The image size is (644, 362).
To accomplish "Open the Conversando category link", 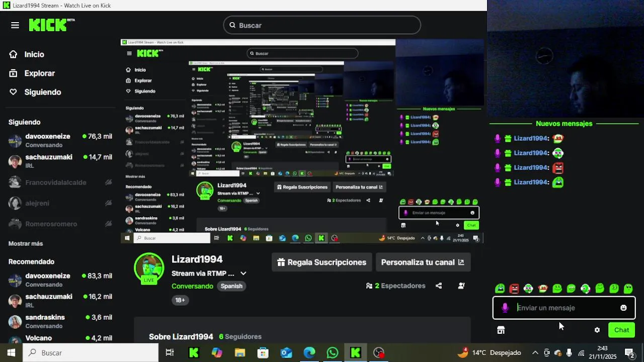I will (192, 286).
